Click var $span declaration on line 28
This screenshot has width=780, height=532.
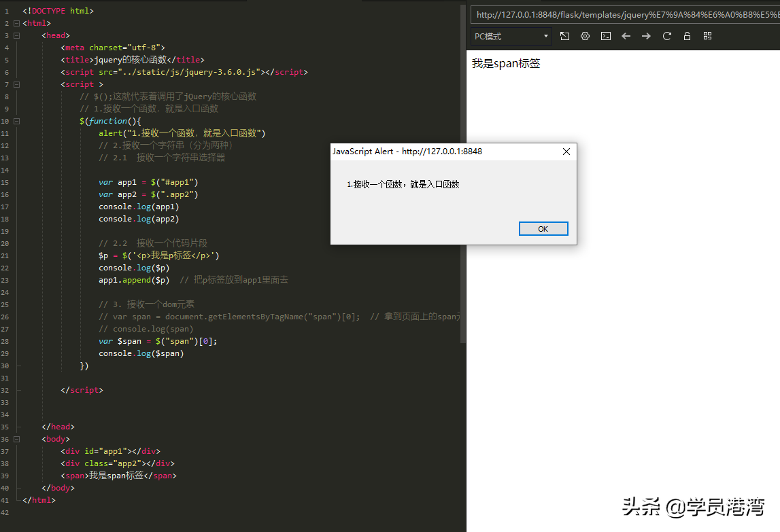[x=158, y=342]
